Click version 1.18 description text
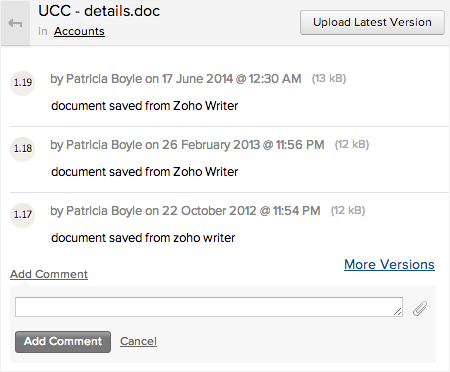450x372 pixels. (145, 172)
